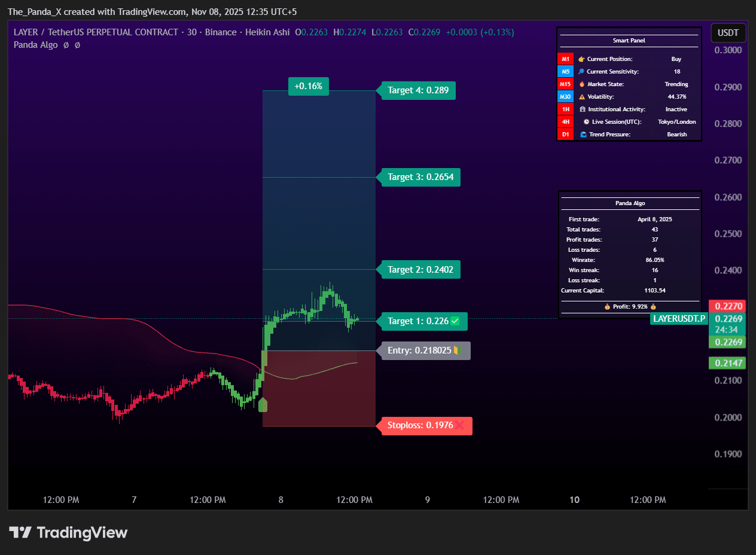Click the April 8, 2025 first trade date

(654, 219)
